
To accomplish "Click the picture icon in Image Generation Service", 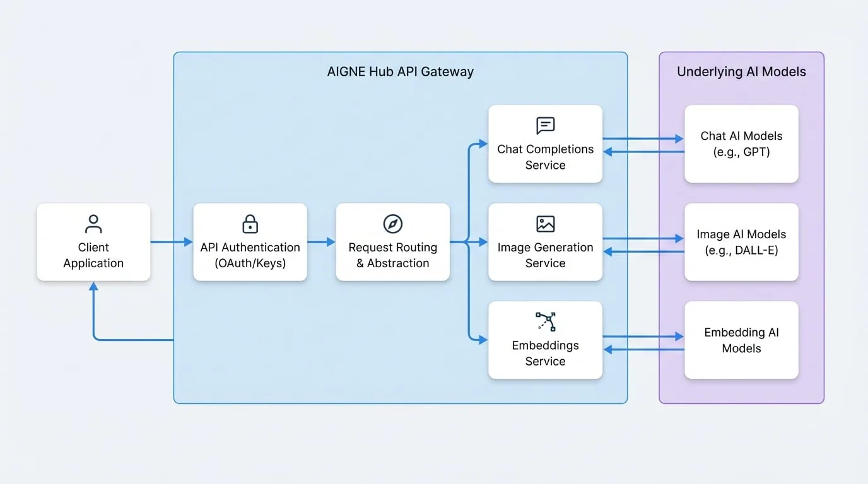I will click(x=546, y=224).
